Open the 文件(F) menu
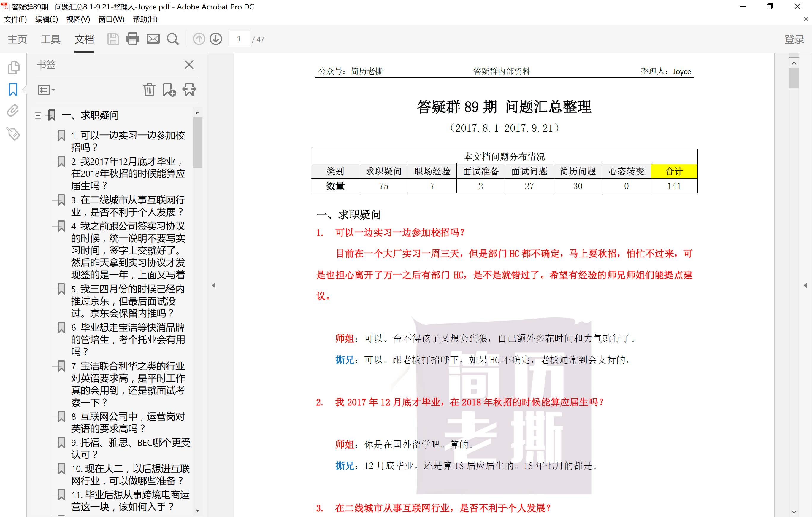The height and width of the screenshot is (517, 812). click(15, 19)
